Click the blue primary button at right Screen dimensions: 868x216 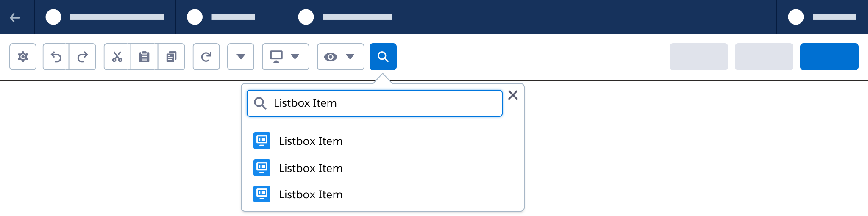click(829, 57)
